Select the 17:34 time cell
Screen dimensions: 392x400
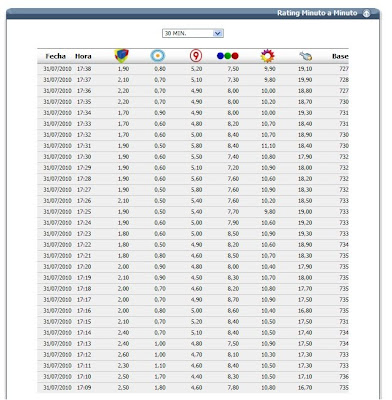[84, 113]
